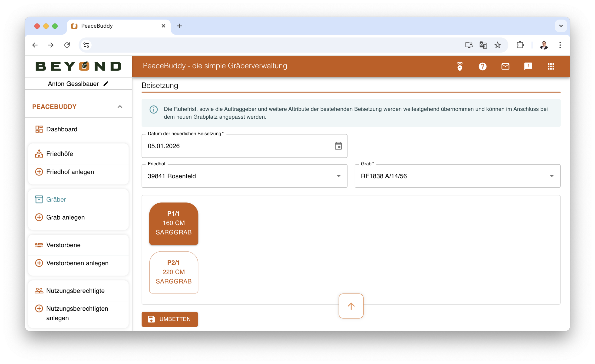This screenshot has width=595, height=364.
Task: Open the Grab dropdown
Action: 457,176
